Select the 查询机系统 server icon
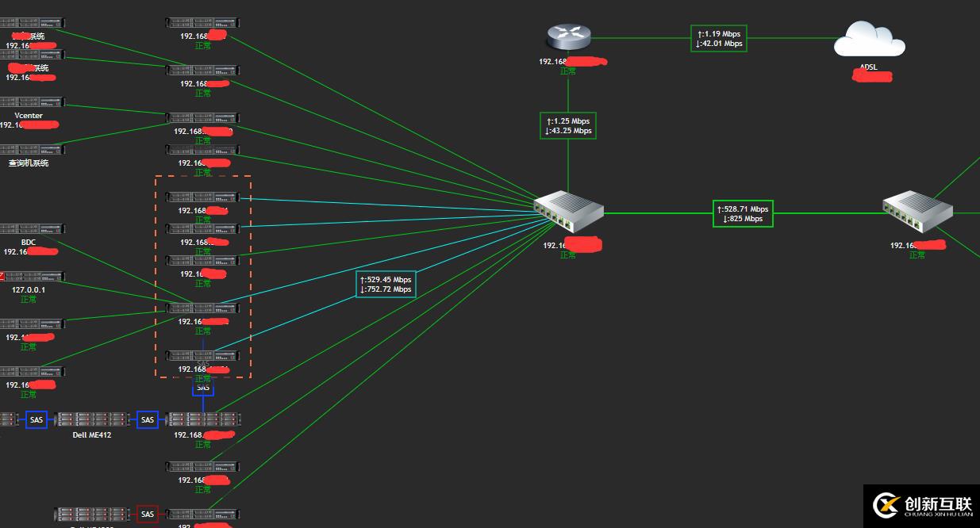Image resolution: width=980 pixels, height=528 pixels. tap(32, 150)
